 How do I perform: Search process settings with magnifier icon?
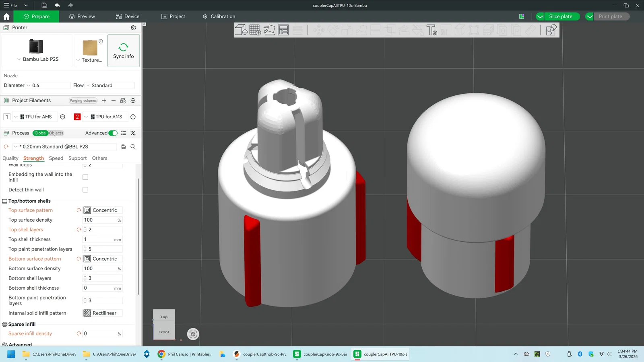[x=133, y=147]
